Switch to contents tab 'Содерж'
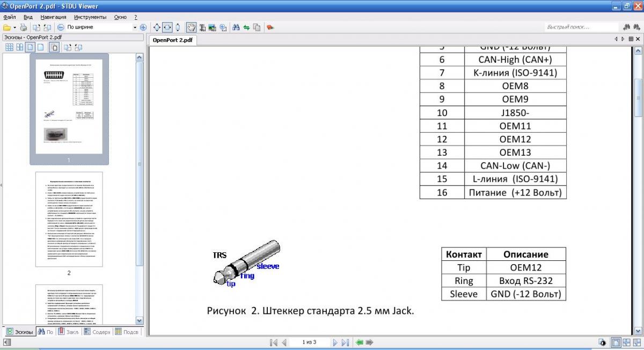Screen dimensions: 644x350 click(x=97, y=332)
